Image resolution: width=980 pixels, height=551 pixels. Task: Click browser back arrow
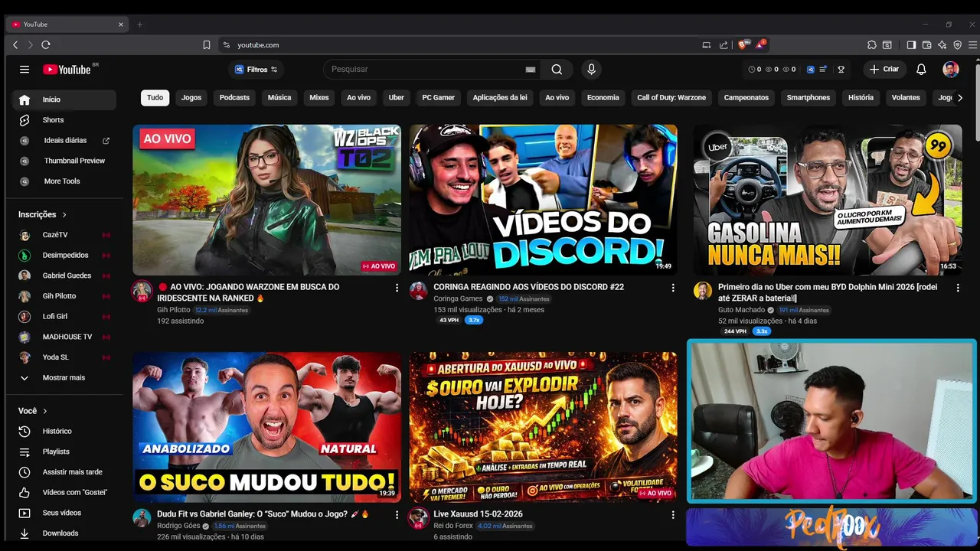(x=15, y=45)
